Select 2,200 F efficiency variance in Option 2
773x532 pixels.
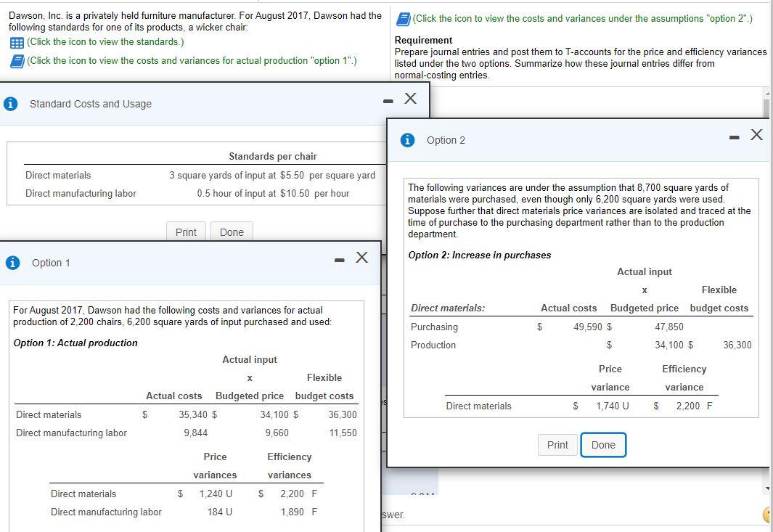[x=694, y=406]
